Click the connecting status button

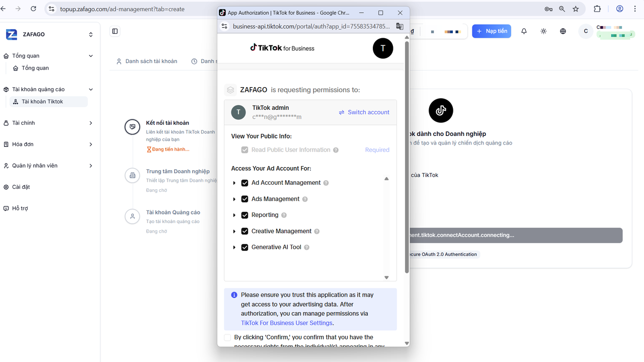516,235
